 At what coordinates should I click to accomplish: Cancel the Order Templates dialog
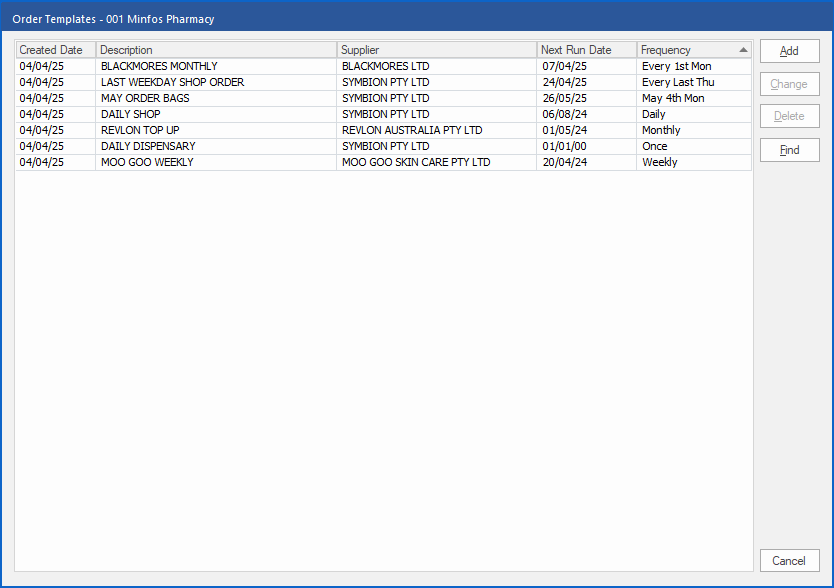click(x=789, y=561)
